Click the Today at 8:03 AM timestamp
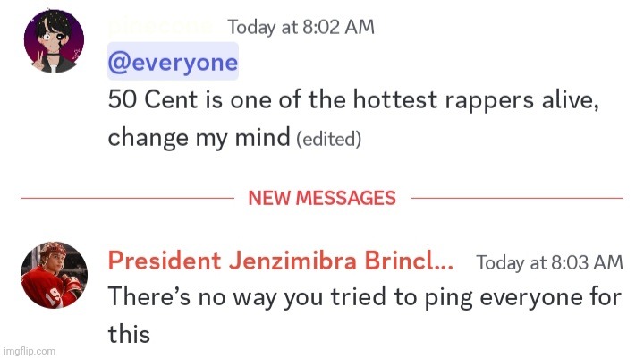 click(x=549, y=262)
